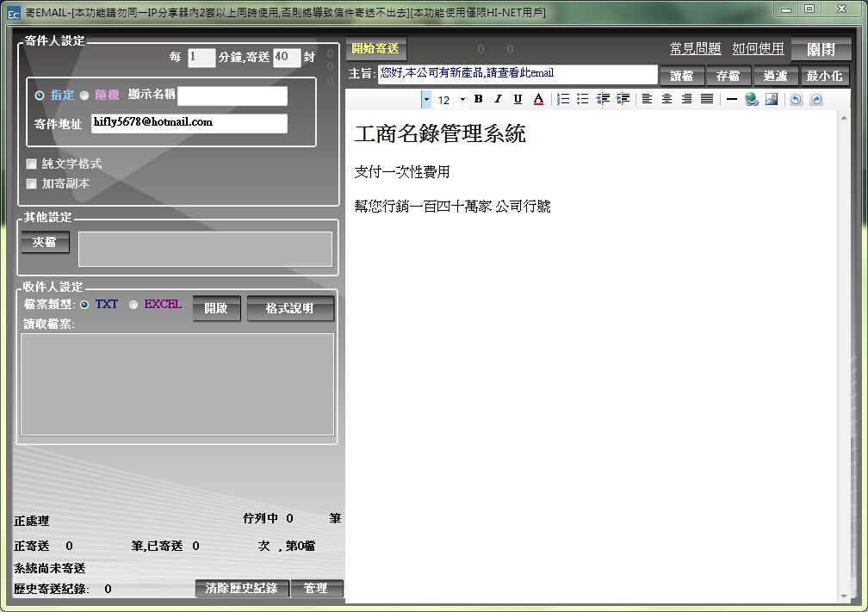This screenshot has height=612, width=868.
Task: Click the 關閉 close button
Action: click(821, 49)
